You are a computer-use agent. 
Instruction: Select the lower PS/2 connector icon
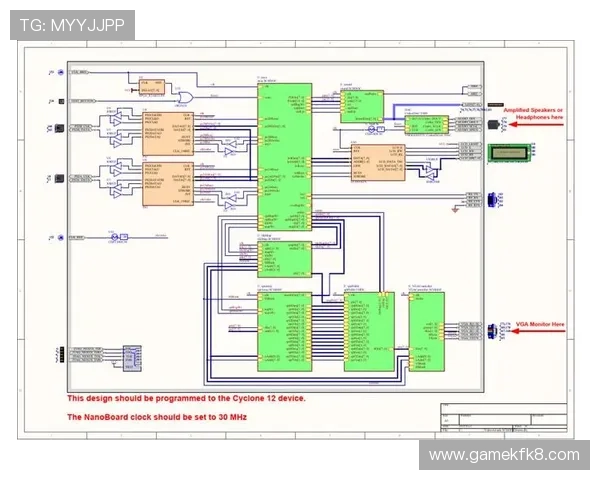[57, 179]
